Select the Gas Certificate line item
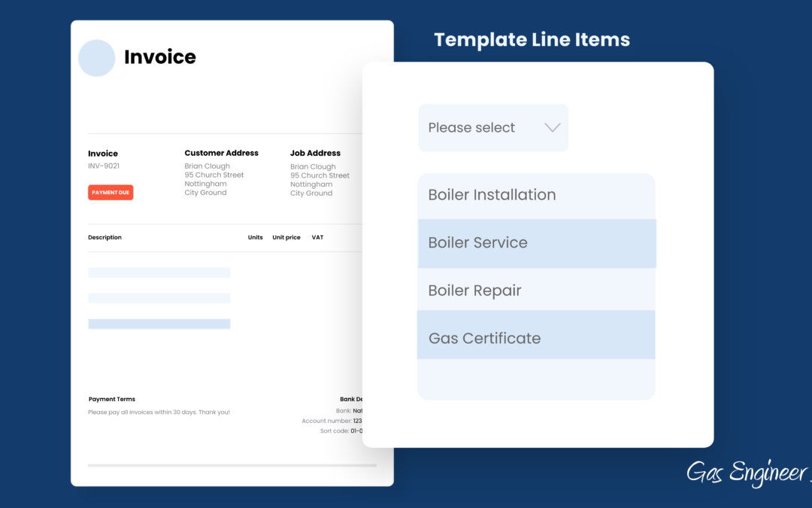 click(x=484, y=339)
